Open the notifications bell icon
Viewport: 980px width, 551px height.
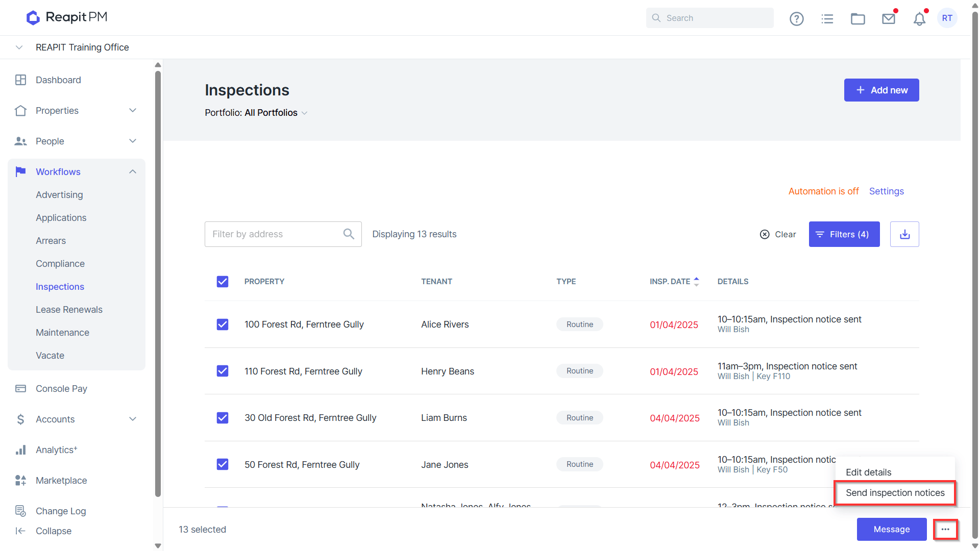[x=919, y=19]
